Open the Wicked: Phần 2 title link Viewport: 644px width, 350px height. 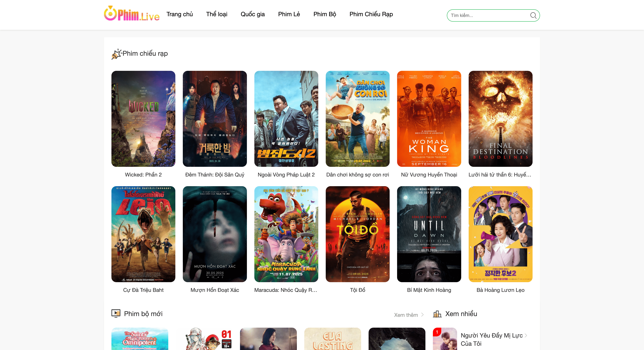(143, 175)
